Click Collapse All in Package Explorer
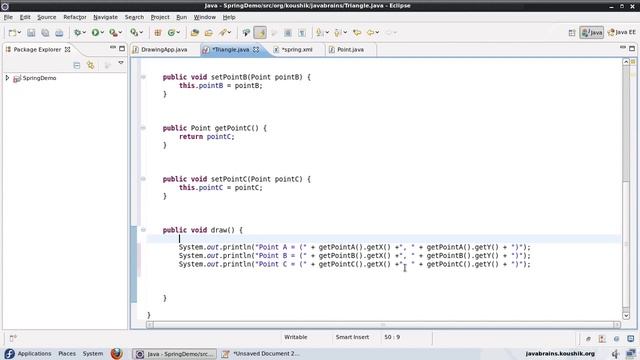Image resolution: width=640 pixels, height=360 pixels. [77, 65]
